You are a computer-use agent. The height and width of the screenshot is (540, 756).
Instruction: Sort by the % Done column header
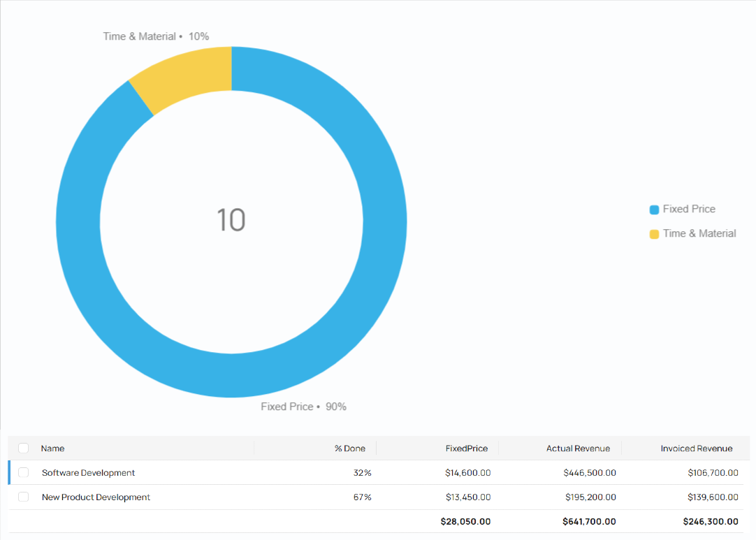click(349, 448)
